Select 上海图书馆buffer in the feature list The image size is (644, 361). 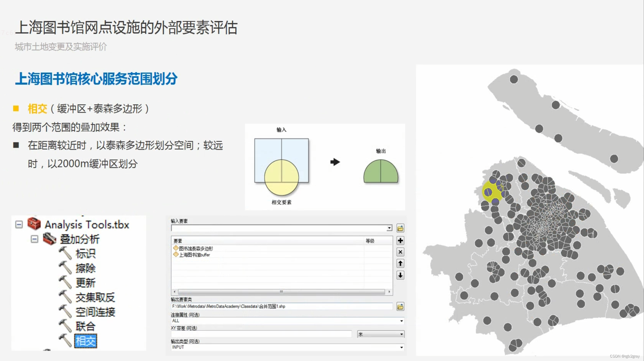(x=195, y=255)
